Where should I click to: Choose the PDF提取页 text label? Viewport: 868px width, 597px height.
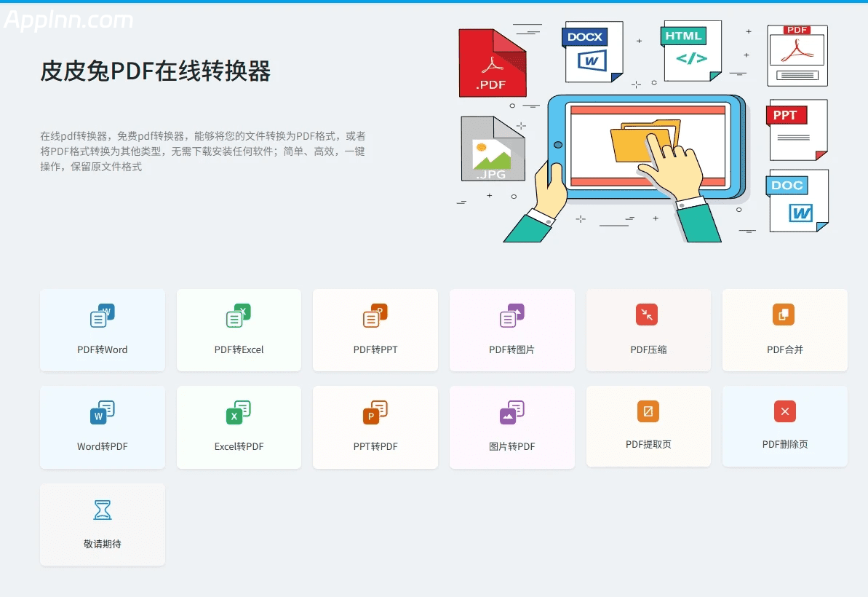pyautogui.click(x=648, y=444)
